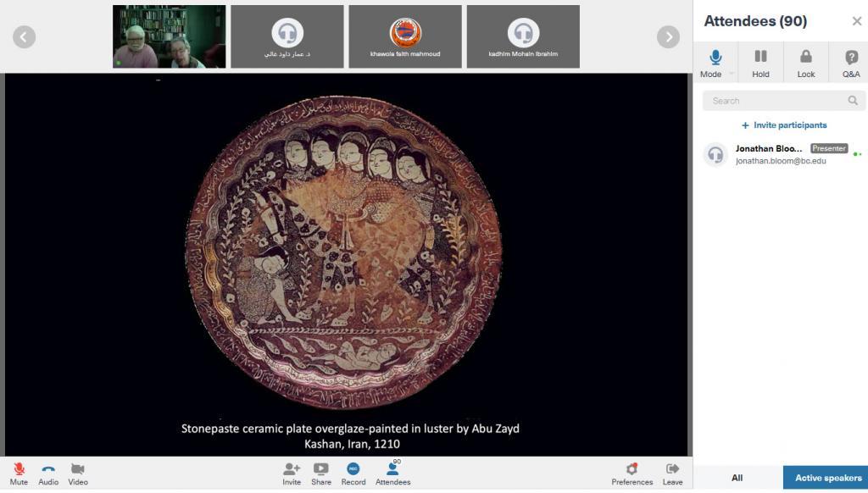
Task: Lock the meeting
Action: click(805, 63)
